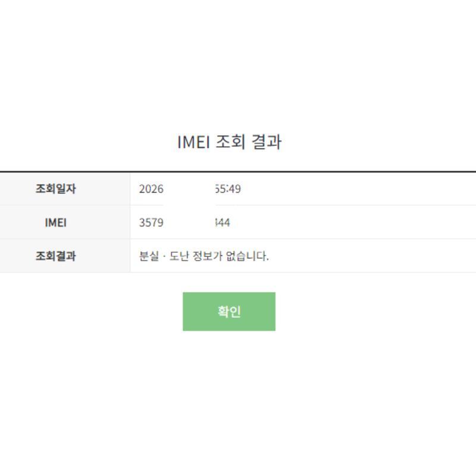Click the IMEI starting digits 3579
476x476 pixels.
[151, 223]
